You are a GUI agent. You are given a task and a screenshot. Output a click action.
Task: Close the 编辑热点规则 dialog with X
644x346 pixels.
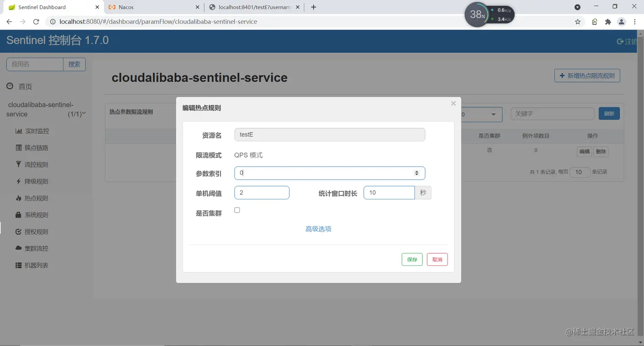453,104
